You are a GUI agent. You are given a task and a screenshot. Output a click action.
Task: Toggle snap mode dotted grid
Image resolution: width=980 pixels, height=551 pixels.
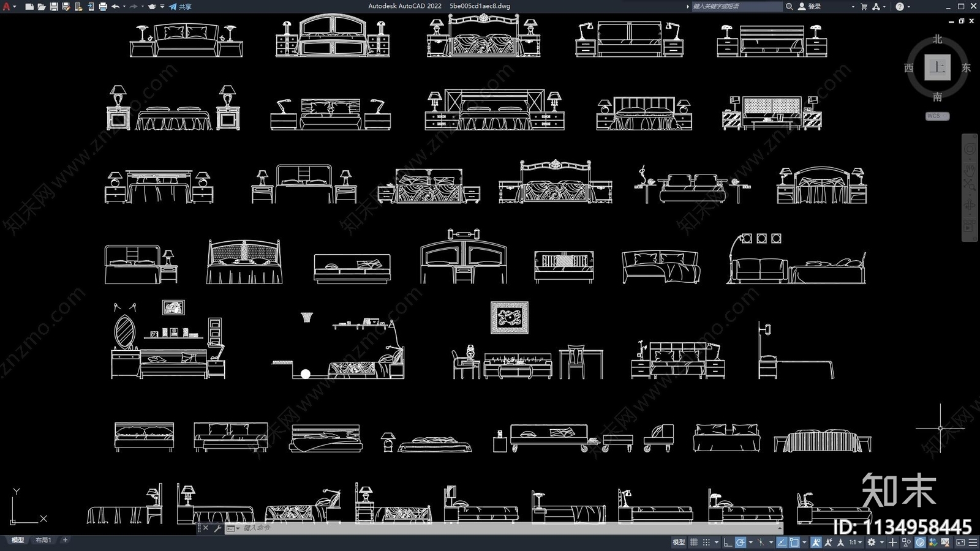[x=706, y=542]
